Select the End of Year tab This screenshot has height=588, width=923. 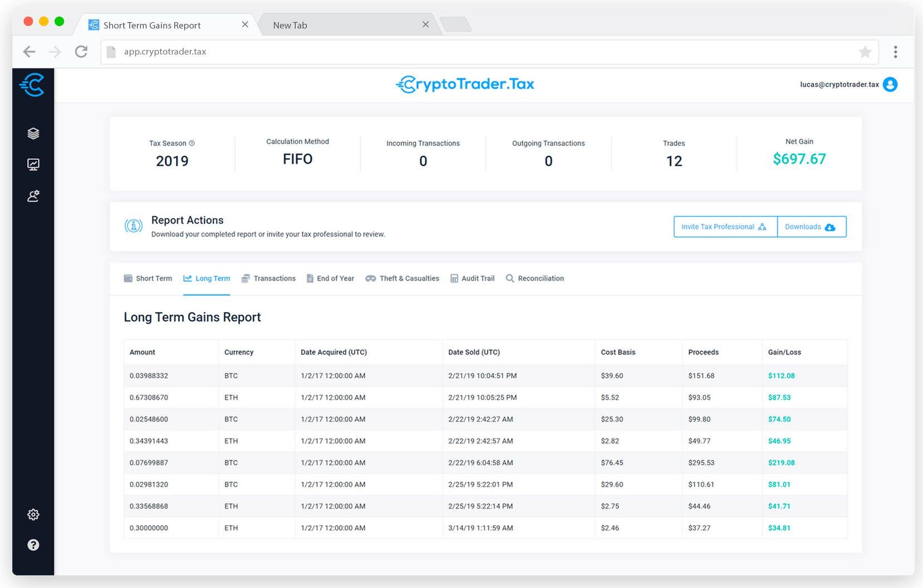330,279
